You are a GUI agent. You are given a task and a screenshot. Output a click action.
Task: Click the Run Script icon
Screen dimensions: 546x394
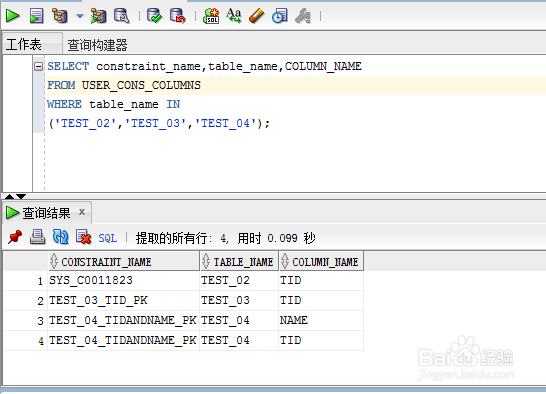(x=36, y=16)
